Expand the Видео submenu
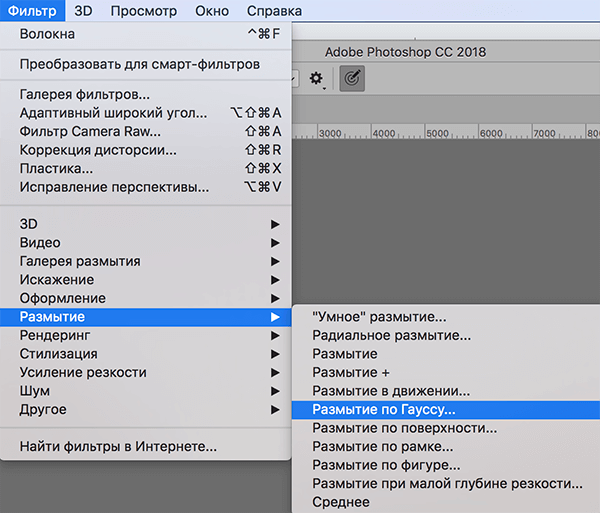The width and height of the screenshot is (600, 513). [x=146, y=243]
